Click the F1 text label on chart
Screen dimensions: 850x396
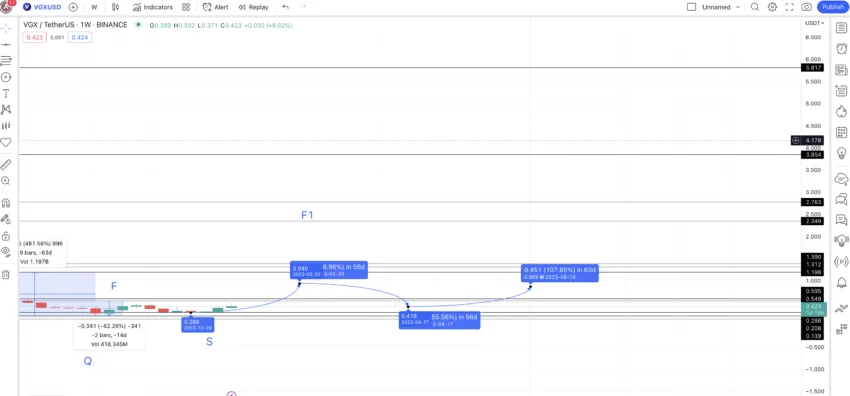tap(307, 215)
